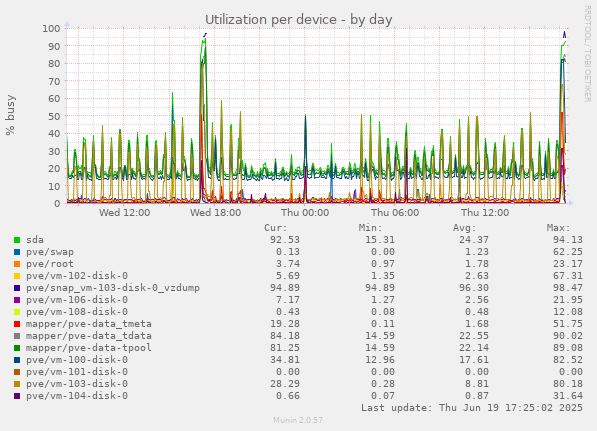The height and width of the screenshot is (431, 597).
Task: Click the 'Thu 12:00' time axis label
Action: coord(485,212)
